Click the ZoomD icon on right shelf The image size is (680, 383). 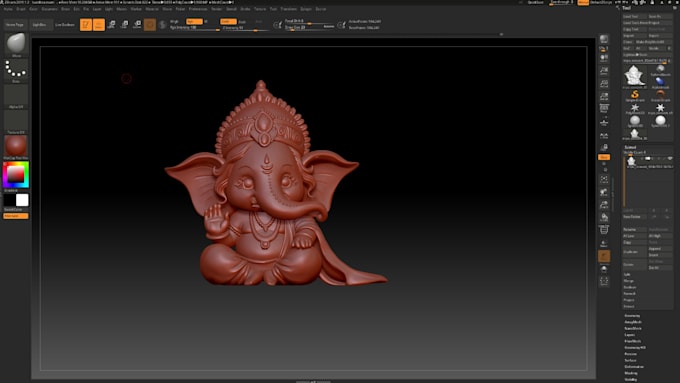[x=604, y=205]
